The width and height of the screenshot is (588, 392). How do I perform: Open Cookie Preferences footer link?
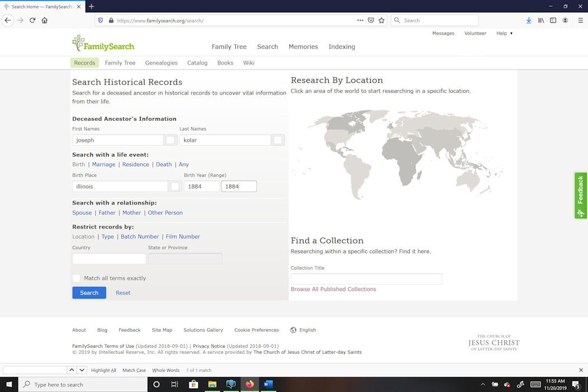click(x=256, y=330)
